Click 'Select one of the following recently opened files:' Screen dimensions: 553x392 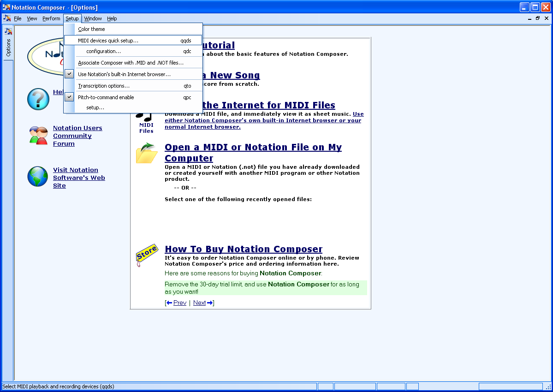coord(238,199)
